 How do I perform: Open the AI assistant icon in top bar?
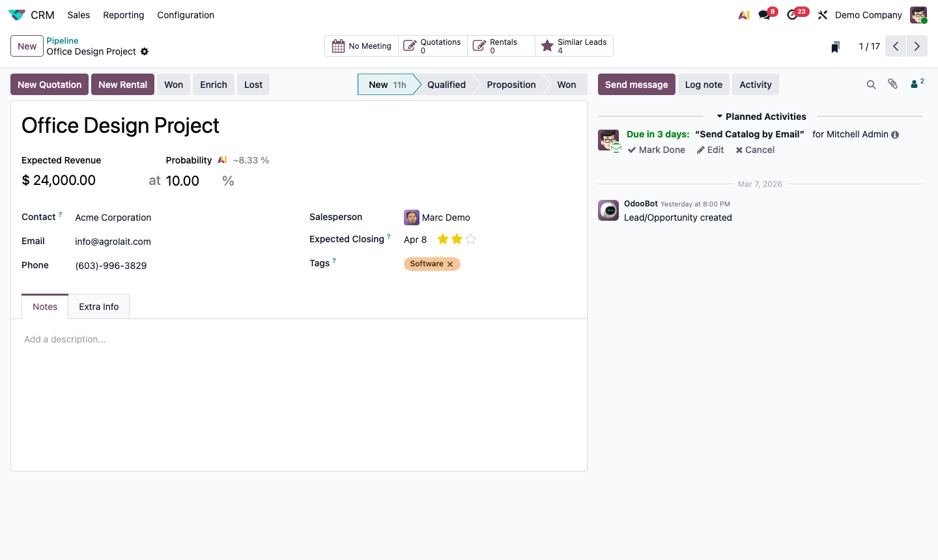pos(743,15)
